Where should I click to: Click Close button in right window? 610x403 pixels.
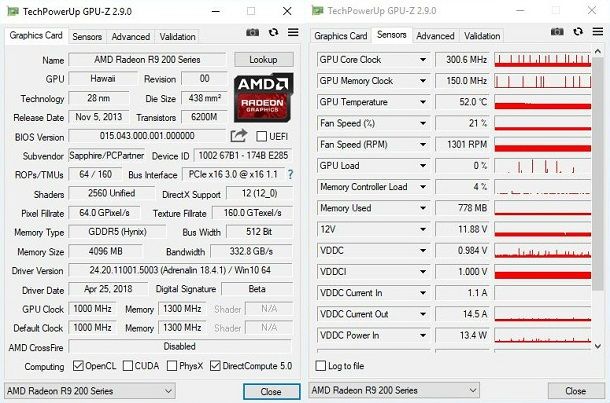click(x=575, y=391)
